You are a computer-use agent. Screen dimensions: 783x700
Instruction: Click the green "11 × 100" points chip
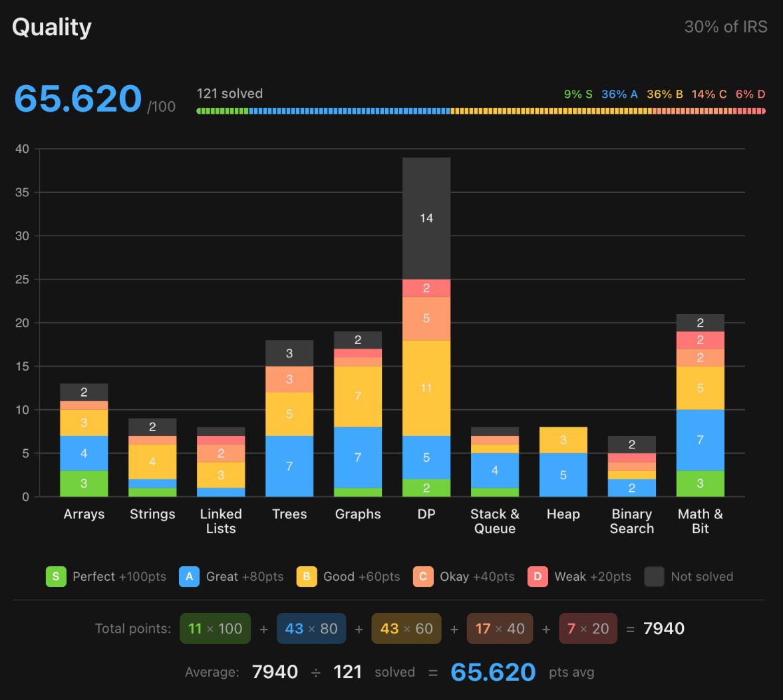(215, 628)
